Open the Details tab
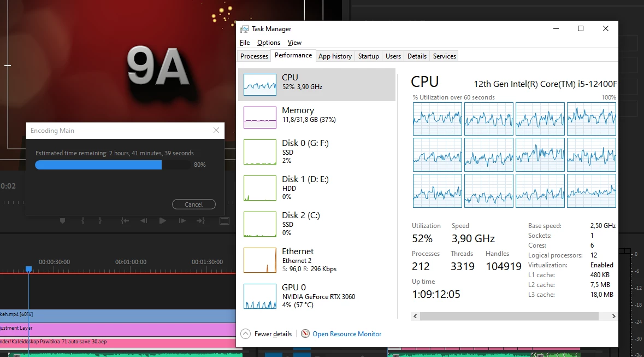Image resolution: width=644 pixels, height=357 pixels. 417,56
